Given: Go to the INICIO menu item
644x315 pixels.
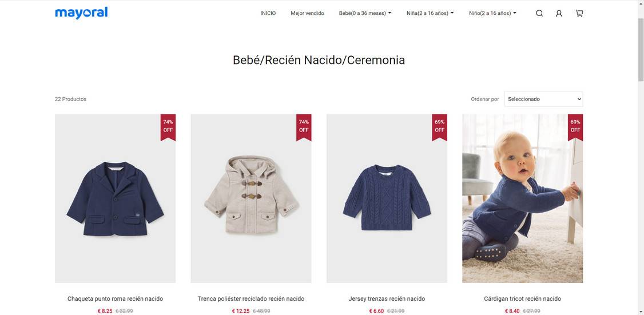Looking at the screenshot, I should click(x=268, y=13).
